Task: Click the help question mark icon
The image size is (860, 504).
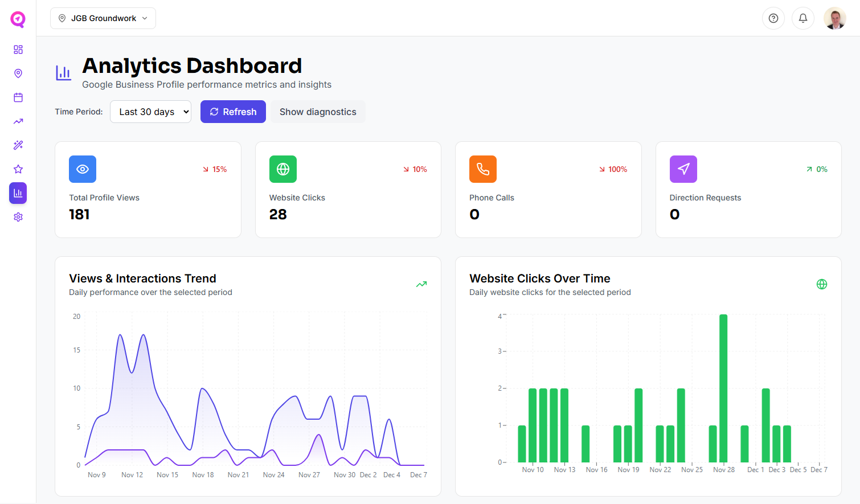Action: pos(773,18)
